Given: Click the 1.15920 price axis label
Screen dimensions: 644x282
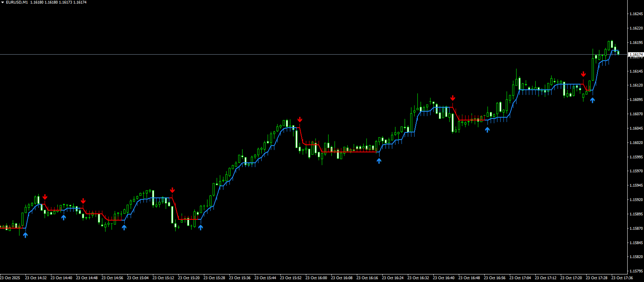Looking at the screenshot, I should coord(636,200).
